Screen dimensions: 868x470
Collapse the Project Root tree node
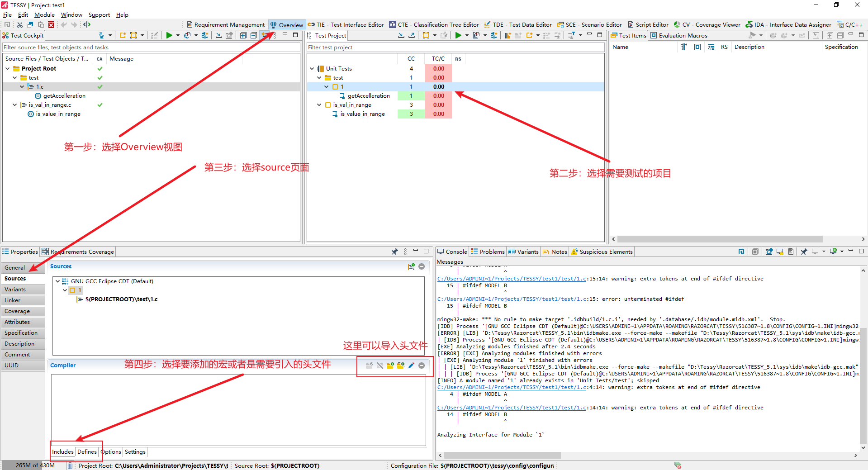point(8,69)
